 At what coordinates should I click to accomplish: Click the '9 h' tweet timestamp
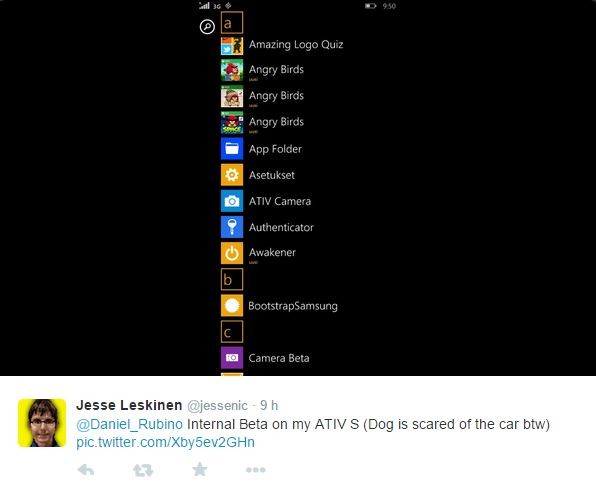pos(269,406)
